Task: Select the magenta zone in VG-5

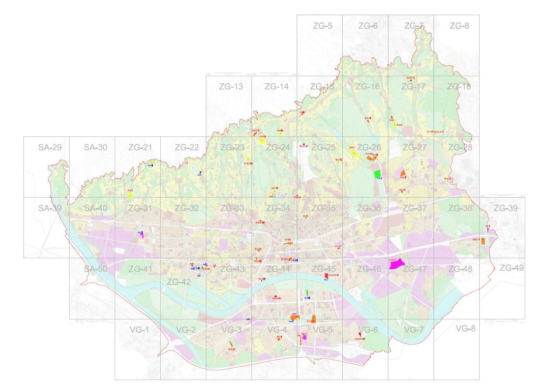Action: (304, 337)
